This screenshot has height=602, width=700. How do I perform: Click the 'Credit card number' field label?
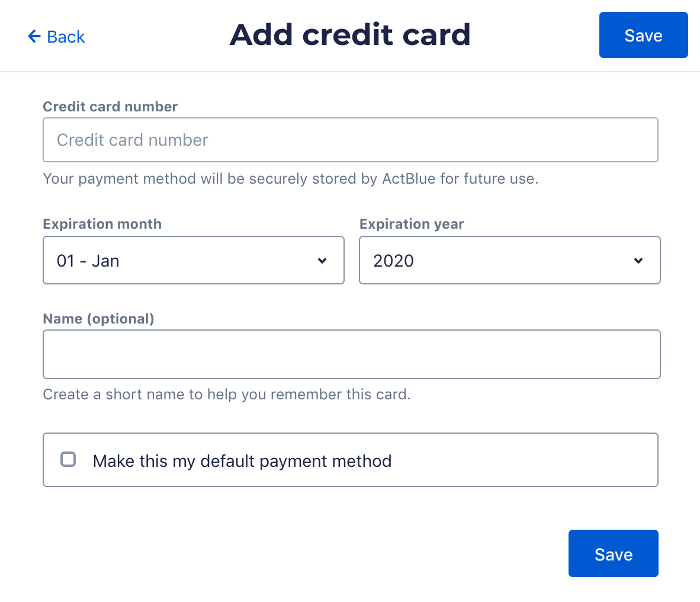pyautogui.click(x=110, y=107)
